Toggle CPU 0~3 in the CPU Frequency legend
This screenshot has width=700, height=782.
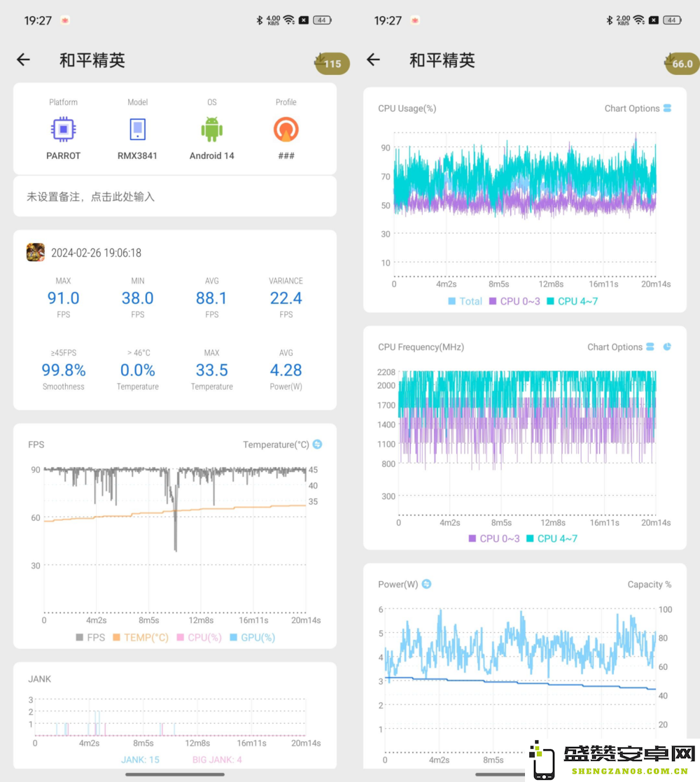(494, 538)
